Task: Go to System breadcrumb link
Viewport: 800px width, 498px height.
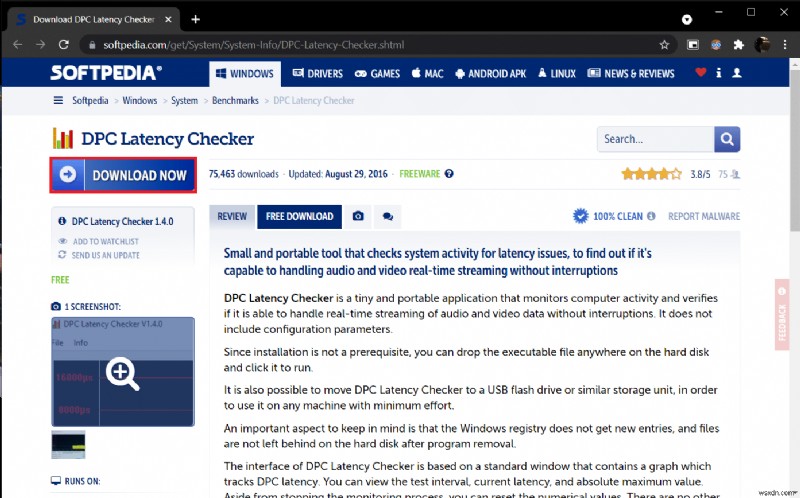Action: 184,101
